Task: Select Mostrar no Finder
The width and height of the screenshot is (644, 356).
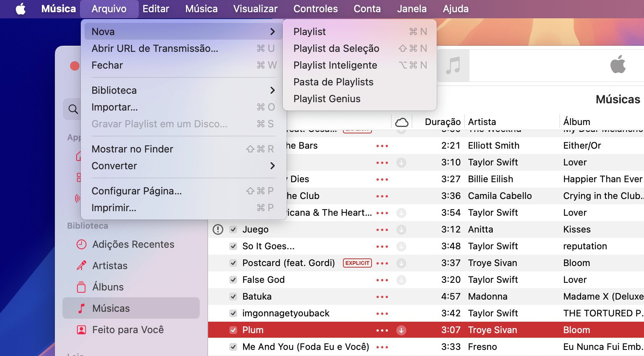Action: pos(183,149)
